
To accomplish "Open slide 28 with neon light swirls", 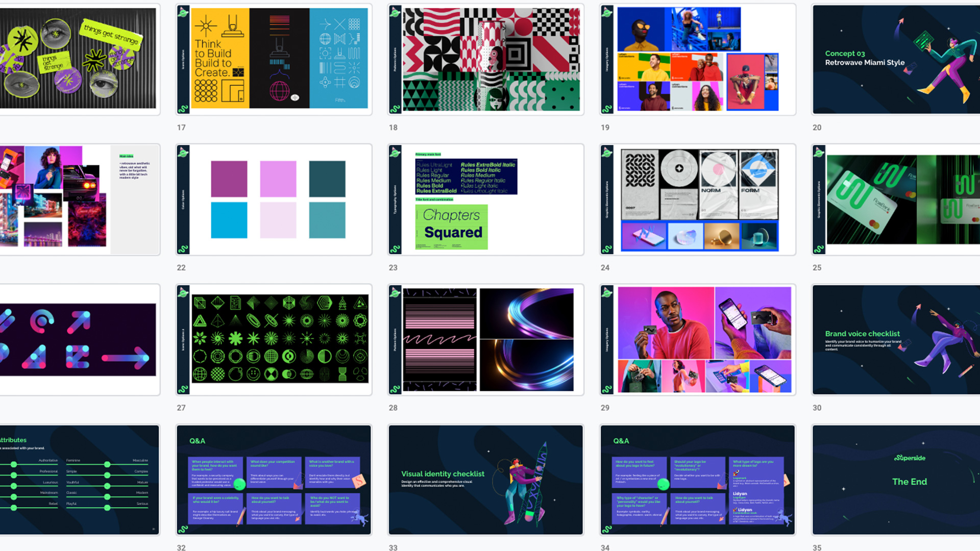I will click(485, 340).
